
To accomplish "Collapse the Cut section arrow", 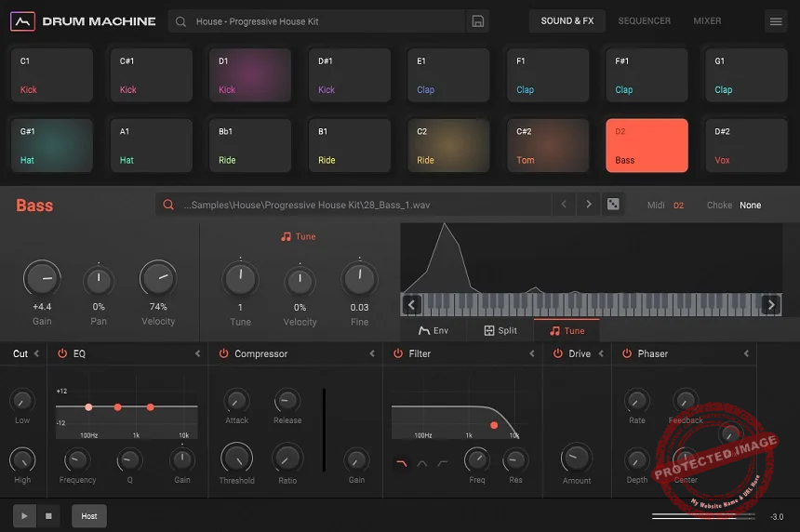I will (x=36, y=353).
